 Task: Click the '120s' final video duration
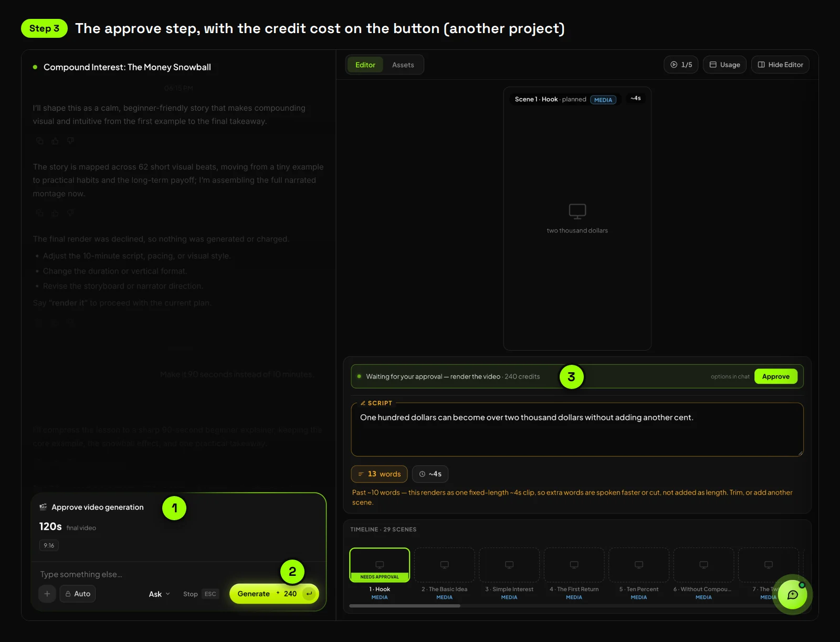click(50, 527)
